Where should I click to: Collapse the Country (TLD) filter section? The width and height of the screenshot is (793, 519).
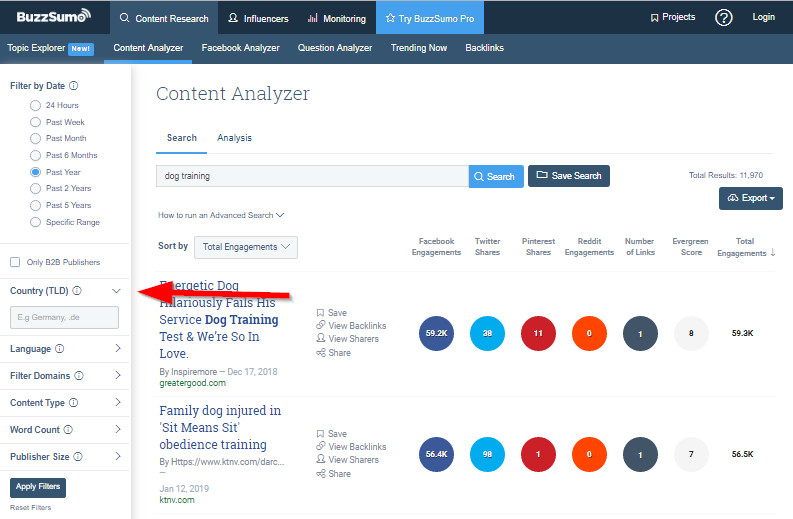pyautogui.click(x=116, y=291)
